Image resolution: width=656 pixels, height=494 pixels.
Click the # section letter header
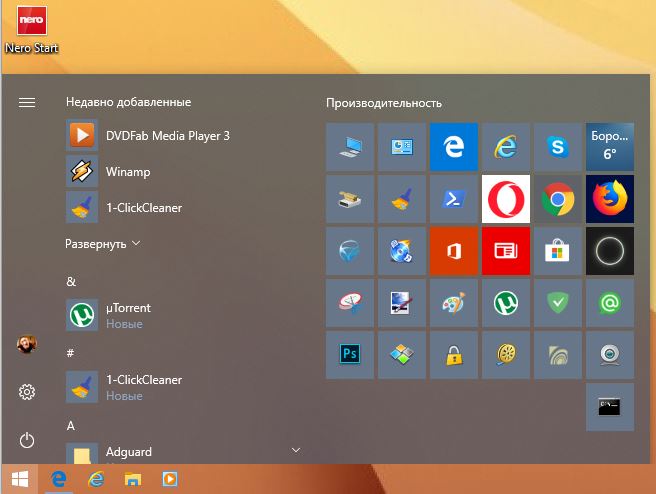tap(70, 353)
